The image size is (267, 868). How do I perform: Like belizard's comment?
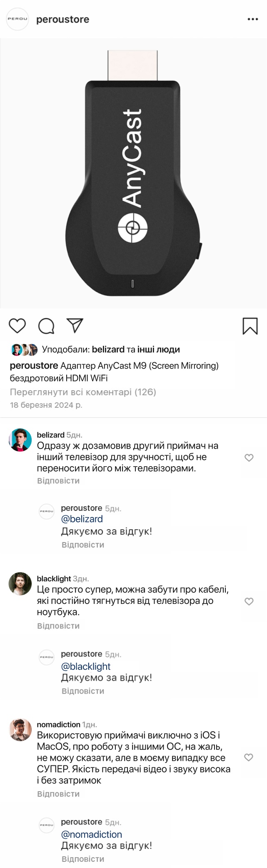[x=249, y=458]
